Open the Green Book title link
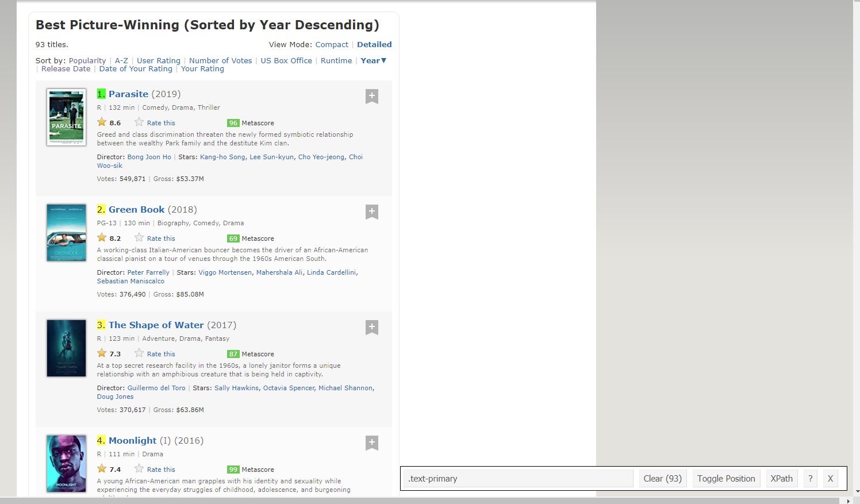860x504 pixels. tap(137, 209)
